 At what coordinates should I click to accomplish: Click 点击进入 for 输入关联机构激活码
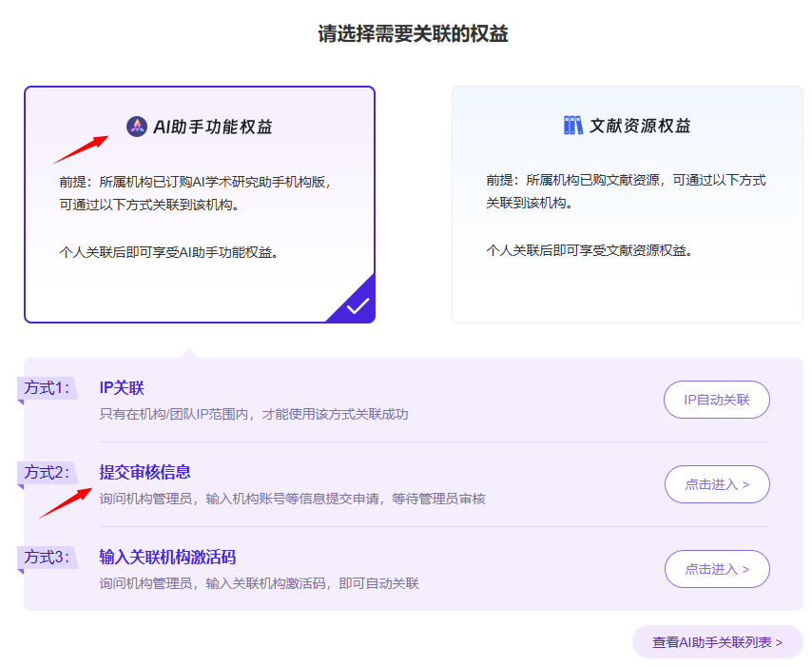(x=717, y=569)
